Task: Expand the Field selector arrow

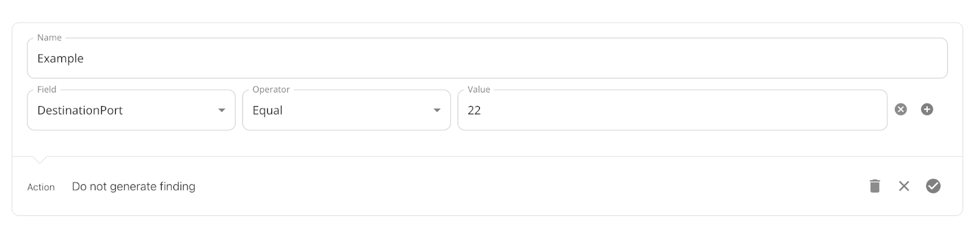Action: point(222,110)
